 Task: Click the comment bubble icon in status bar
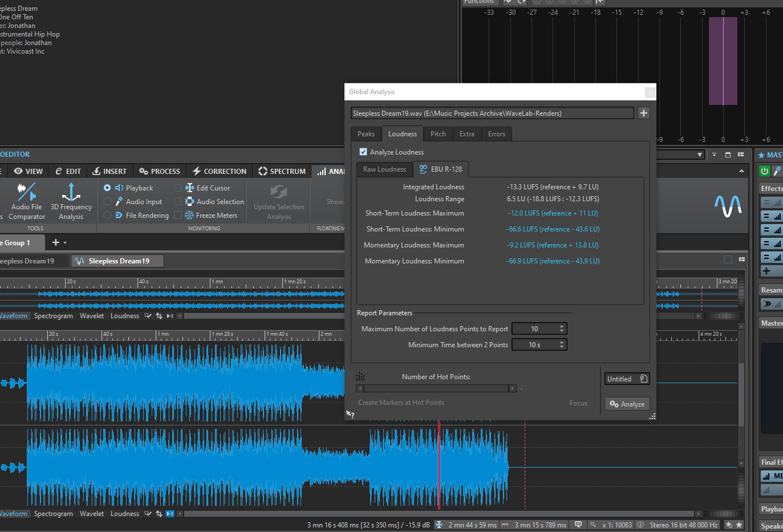pos(578,525)
